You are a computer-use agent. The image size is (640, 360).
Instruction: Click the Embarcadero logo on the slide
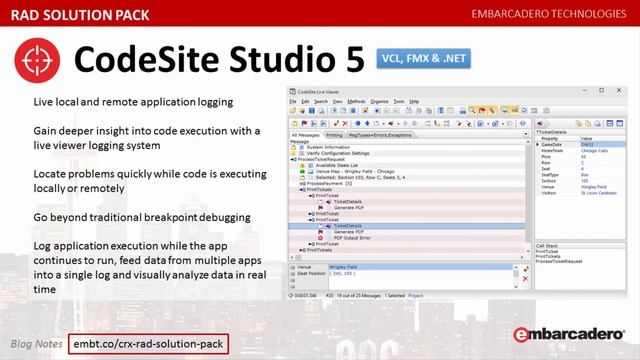coord(569,334)
